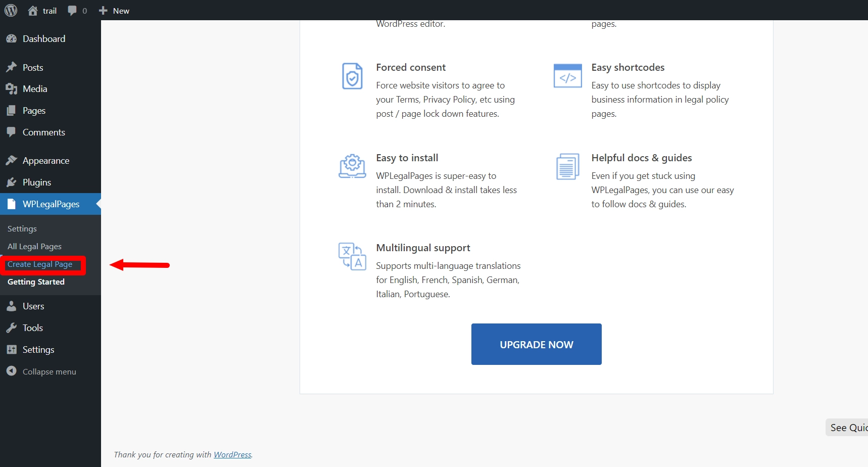Open the Getting Started page
The height and width of the screenshot is (467, 868).
coord(36,282)
